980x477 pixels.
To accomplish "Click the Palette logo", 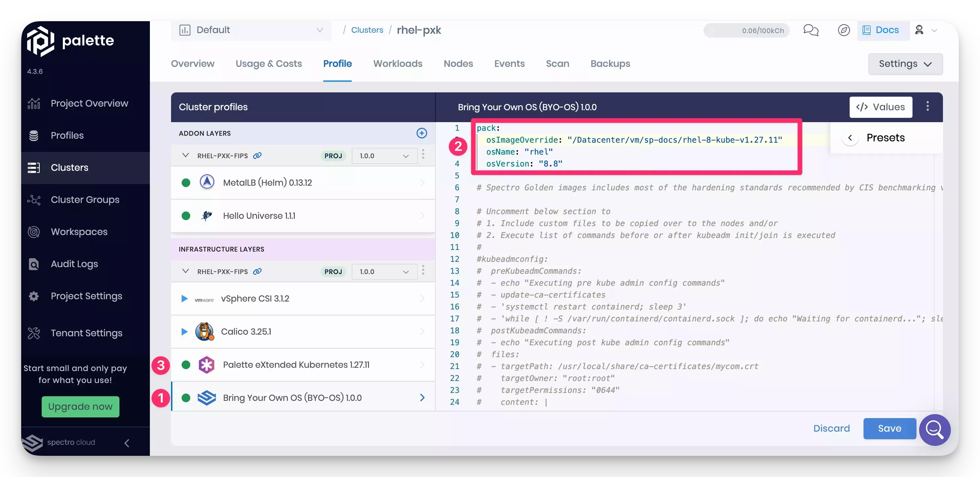I will 70,41.
